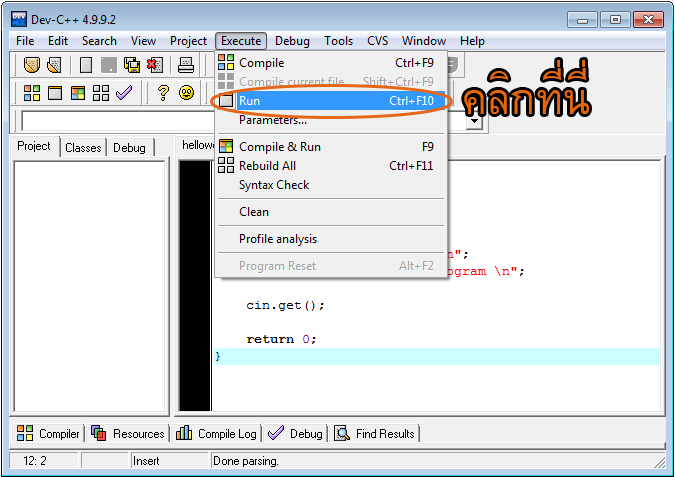Click the Compile Log bar-chart icon

point(184,433)
